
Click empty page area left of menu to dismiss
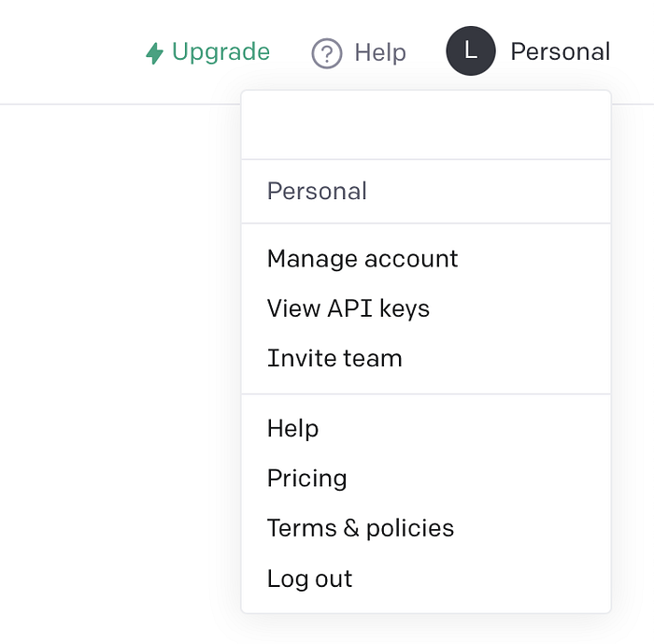117,334
